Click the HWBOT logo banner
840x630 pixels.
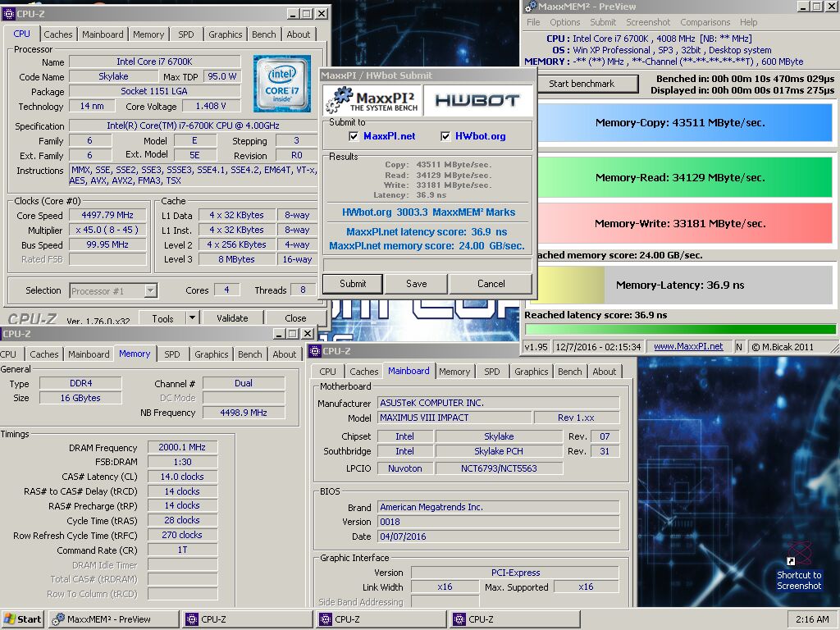(x=478, y=100)
